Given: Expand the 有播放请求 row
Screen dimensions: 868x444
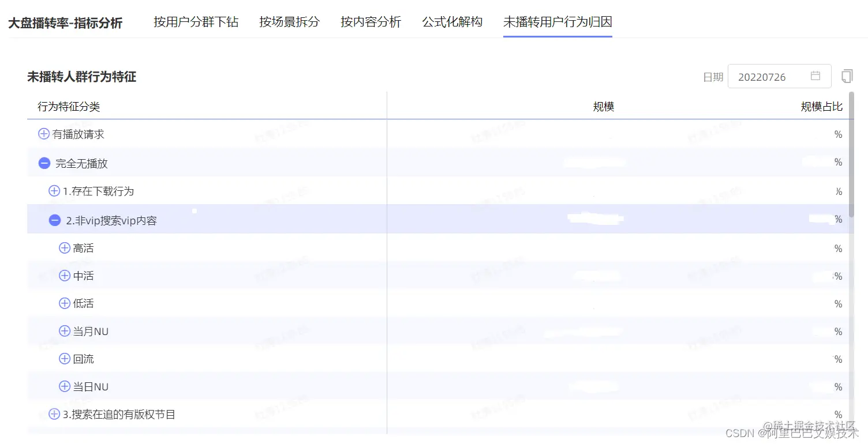Looking at the screenshot, I should (x=43, y=134).
